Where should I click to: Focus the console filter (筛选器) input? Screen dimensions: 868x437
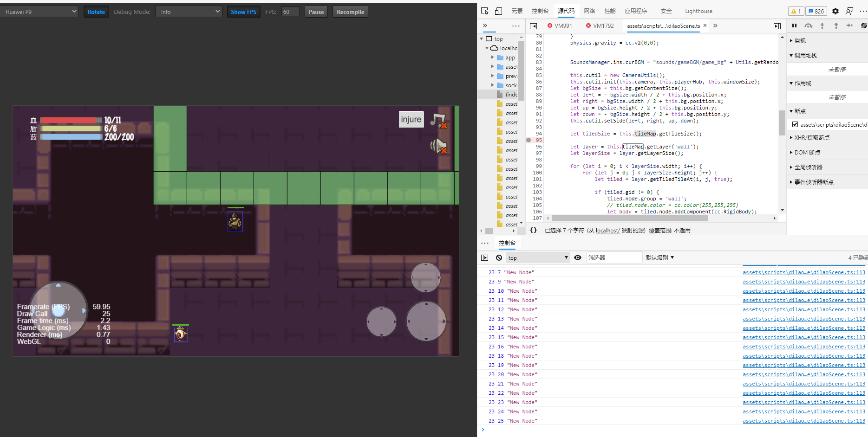(x=614, y=257)
